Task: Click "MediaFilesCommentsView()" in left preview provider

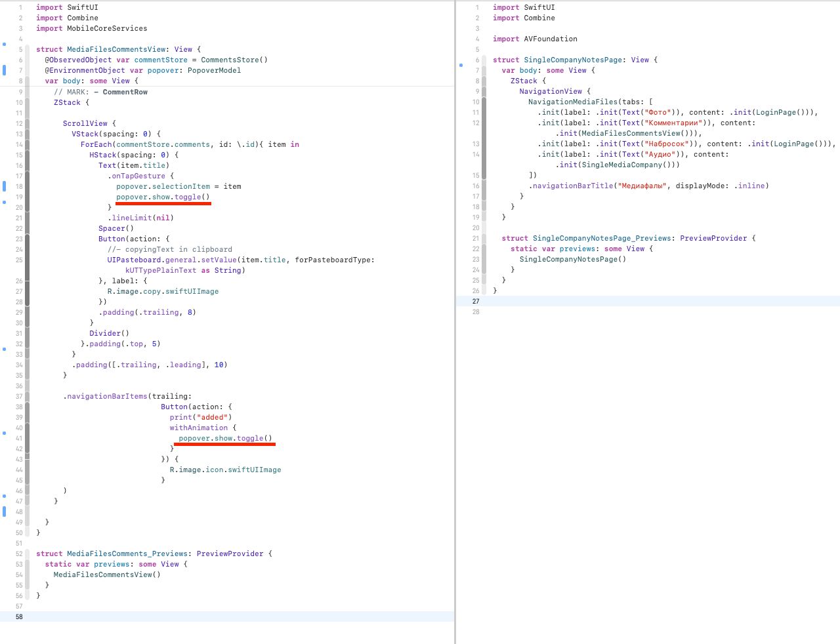Action: 107,574
